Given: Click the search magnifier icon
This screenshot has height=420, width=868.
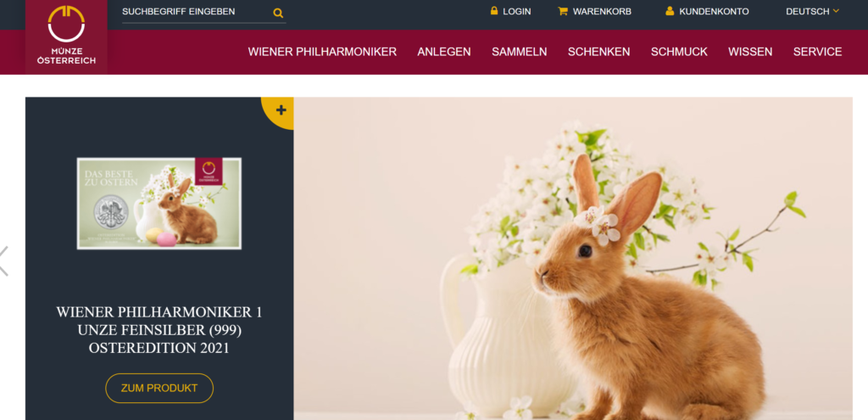Looking at the screenshot, I should (x=278, y=13).
